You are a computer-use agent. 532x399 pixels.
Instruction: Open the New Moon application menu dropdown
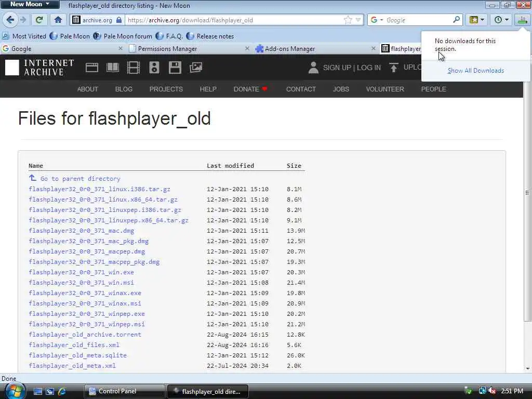pyautogui.click(x=30, y=4)
